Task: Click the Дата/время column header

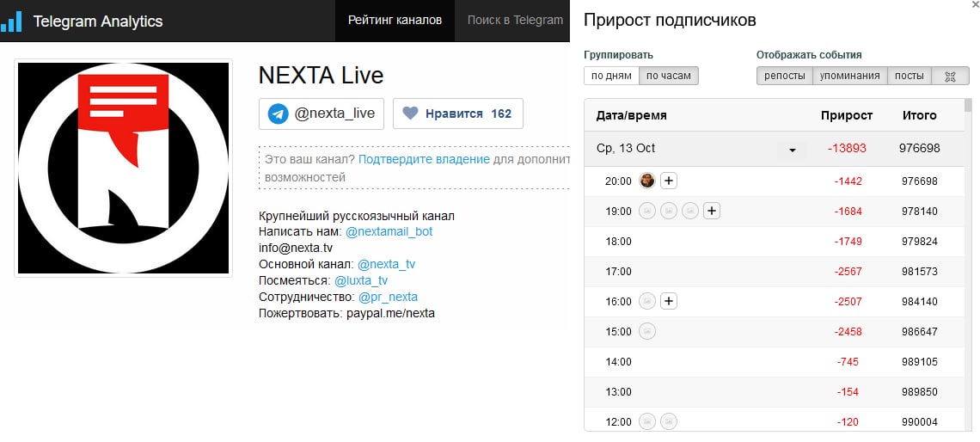Action: click(x=631, y=115)
